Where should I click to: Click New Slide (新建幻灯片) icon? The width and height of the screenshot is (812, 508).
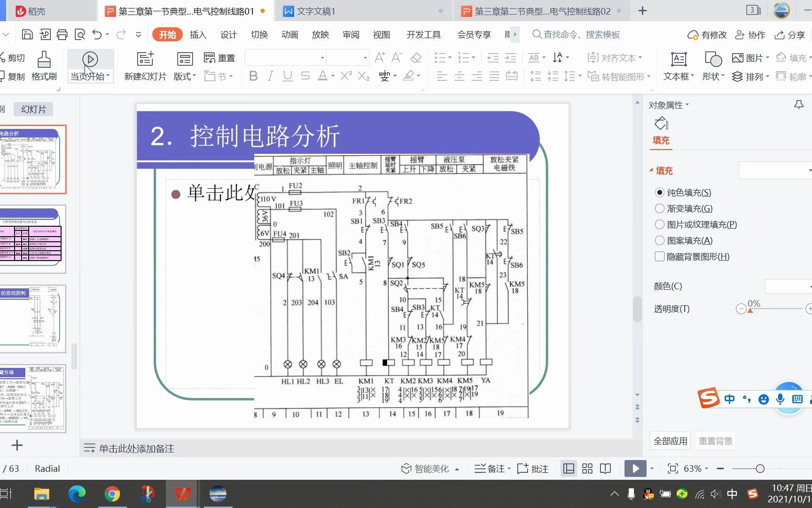(145, 66)
